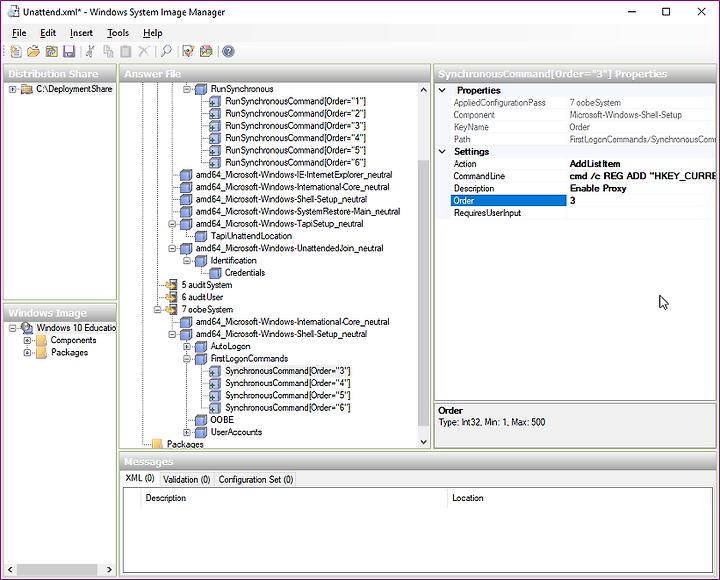Click the Location column header in Messages
This screenshot has height=580, width=720.
pyautogui.click(x=579, y=498)
